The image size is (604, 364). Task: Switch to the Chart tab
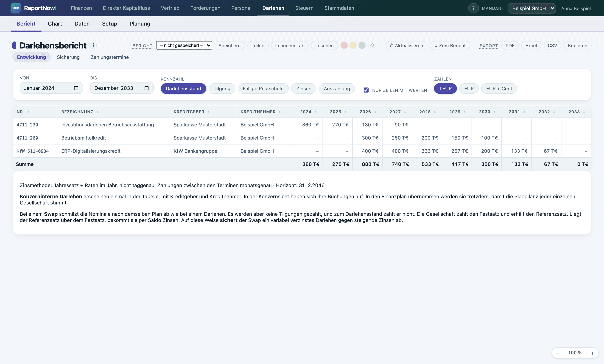[x=55, y=24]
